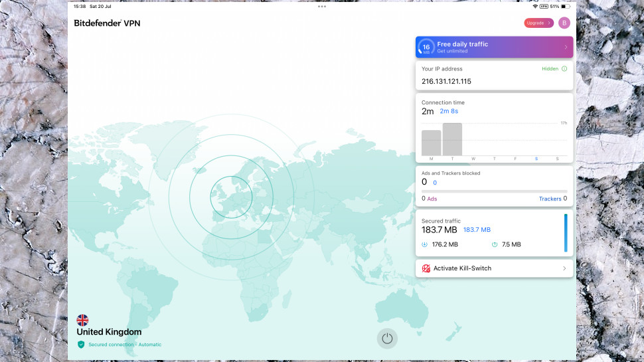Click the connection pulse circle over Europe
644x362 pixels.
[231, 197]
